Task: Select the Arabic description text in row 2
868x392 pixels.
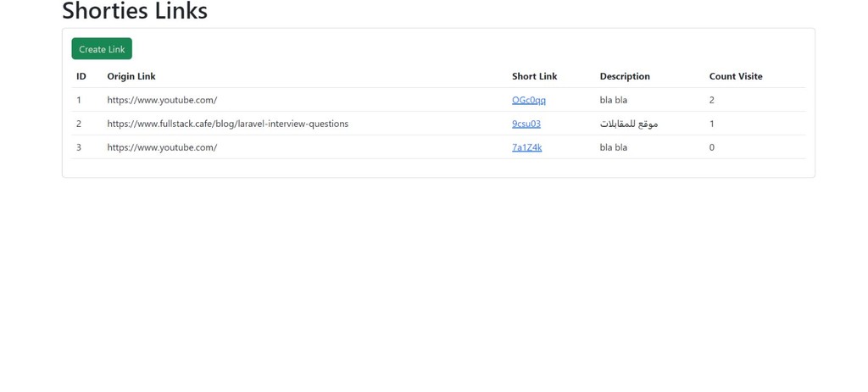Action: pyautogui.click(x=629, y=124)
